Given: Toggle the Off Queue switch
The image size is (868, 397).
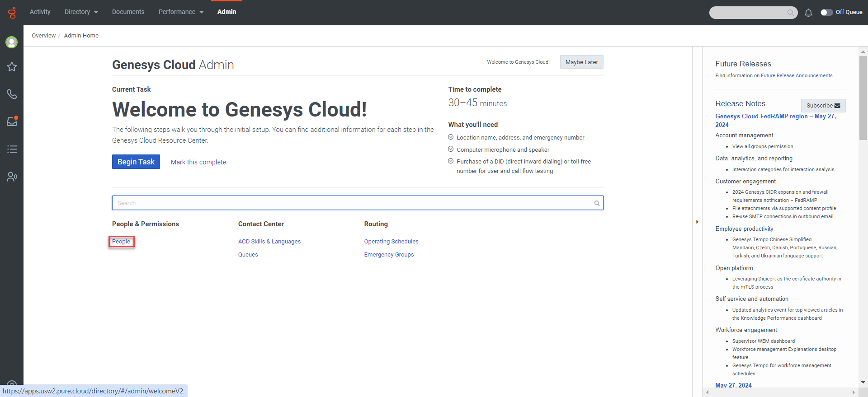Looking at the screenshot, I should (826, 12).
